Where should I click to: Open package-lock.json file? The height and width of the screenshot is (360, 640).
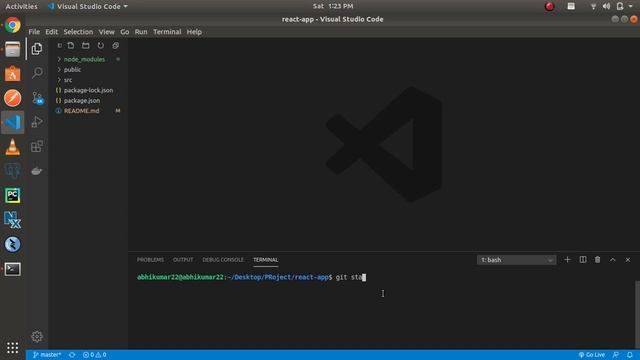pos(88,90)
